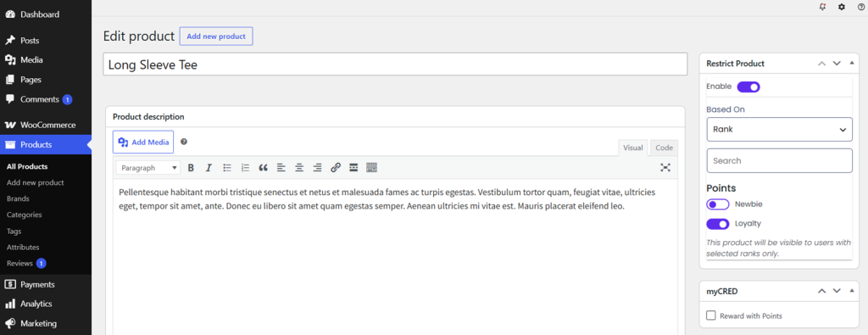Insert a numbered list
868x335 pixels.
point(245,168)
